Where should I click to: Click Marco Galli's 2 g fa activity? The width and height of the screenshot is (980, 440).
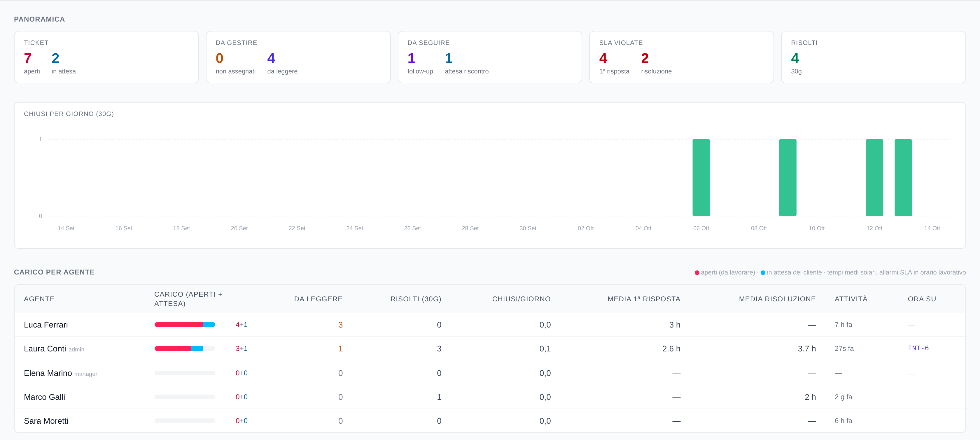(x=843, y=397)
